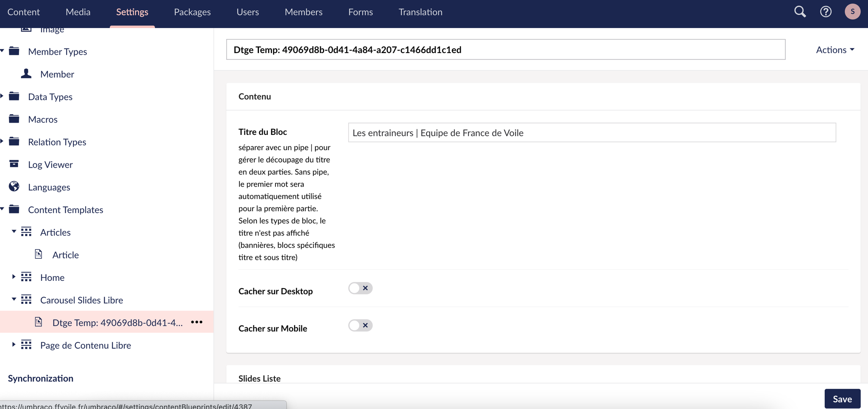Toggle Cacher sur Mobile switch

[x=360, y=325]
